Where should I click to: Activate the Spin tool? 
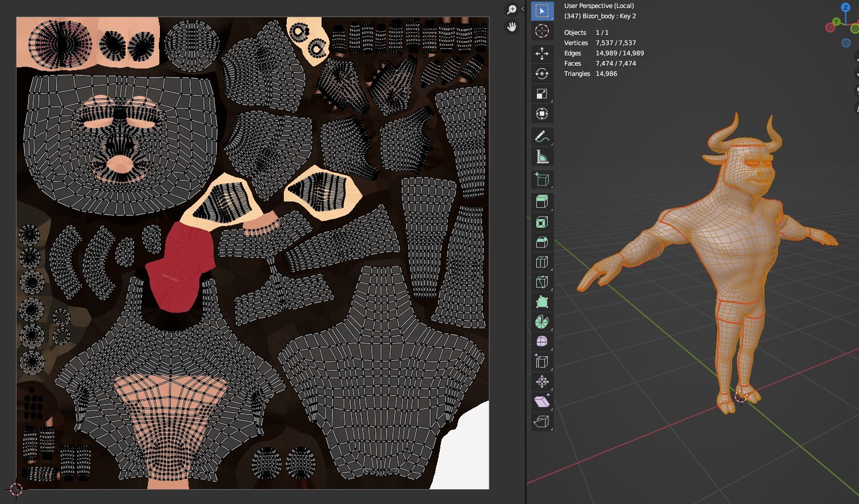[542, 322]
